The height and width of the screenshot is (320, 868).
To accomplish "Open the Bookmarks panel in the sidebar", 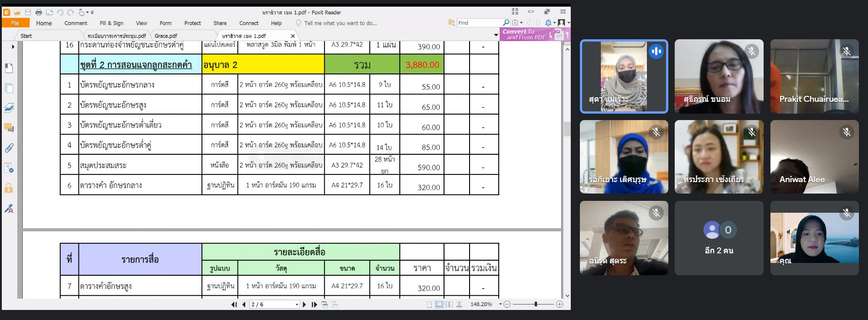I will (9, 68).
